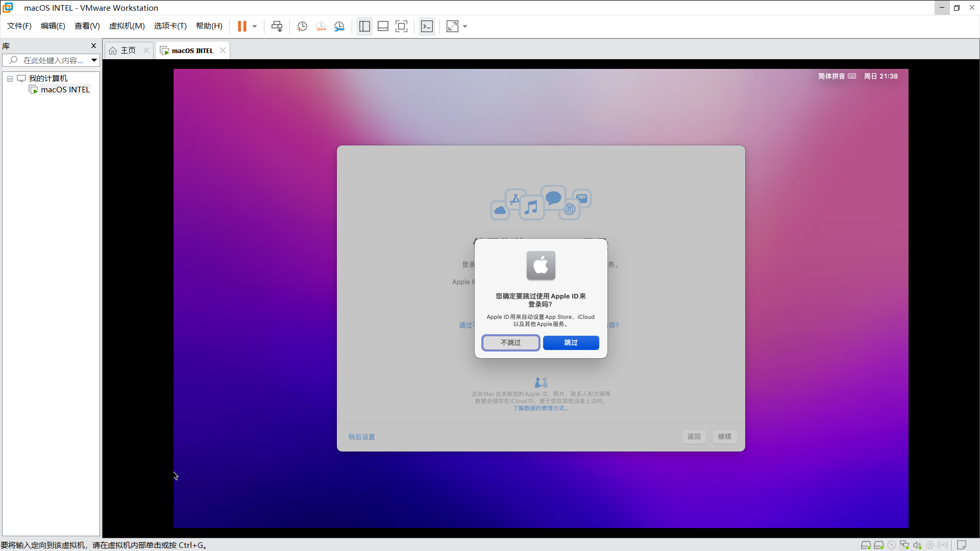Click the 不跳过 button
The image size is (980, 551).
click(510, 343)
